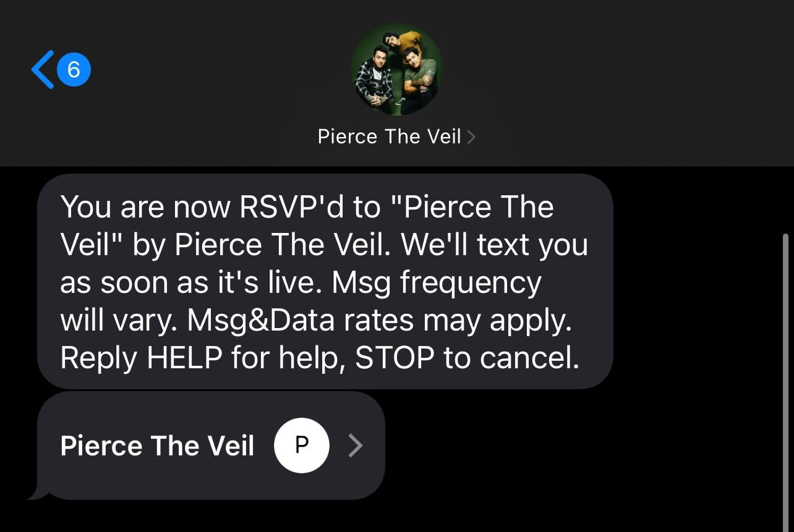Open the band group photo avatar
The image size is (794, 532).
pyautogui.click(x=396, y=69)
